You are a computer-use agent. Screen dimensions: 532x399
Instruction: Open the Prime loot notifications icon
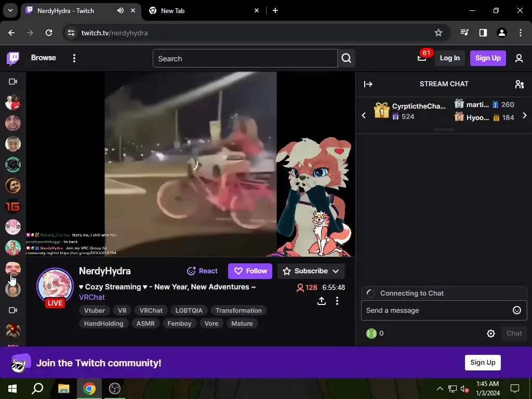coord(422,58)
